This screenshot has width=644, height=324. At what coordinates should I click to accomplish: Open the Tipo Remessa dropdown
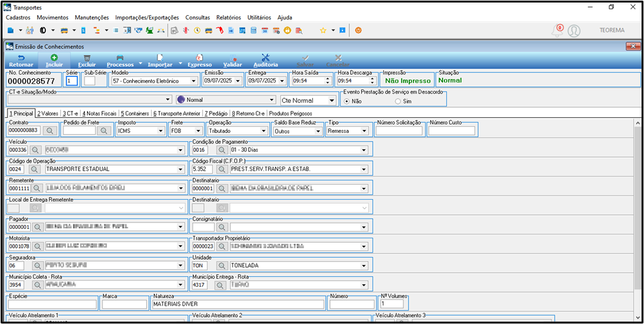(x=364, y=130)
